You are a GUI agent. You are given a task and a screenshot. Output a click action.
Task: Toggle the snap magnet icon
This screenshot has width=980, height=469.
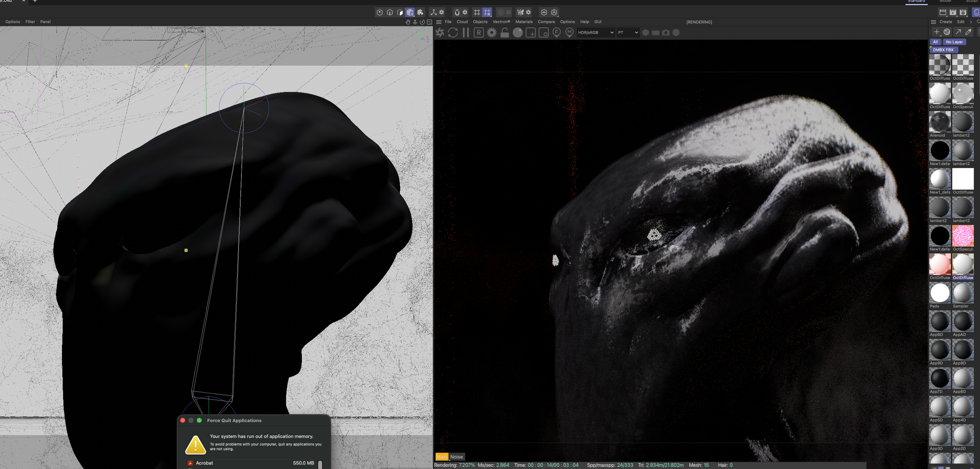457,12
